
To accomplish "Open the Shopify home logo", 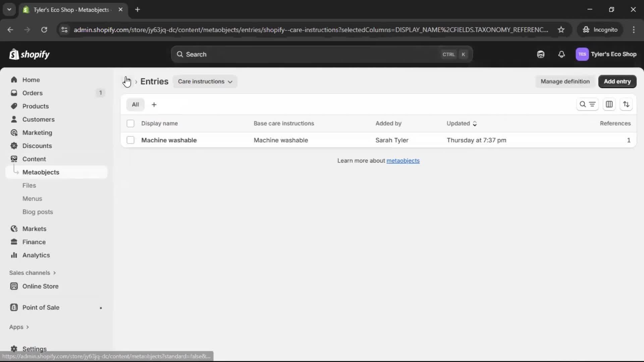I will click(x=29, y=54).
